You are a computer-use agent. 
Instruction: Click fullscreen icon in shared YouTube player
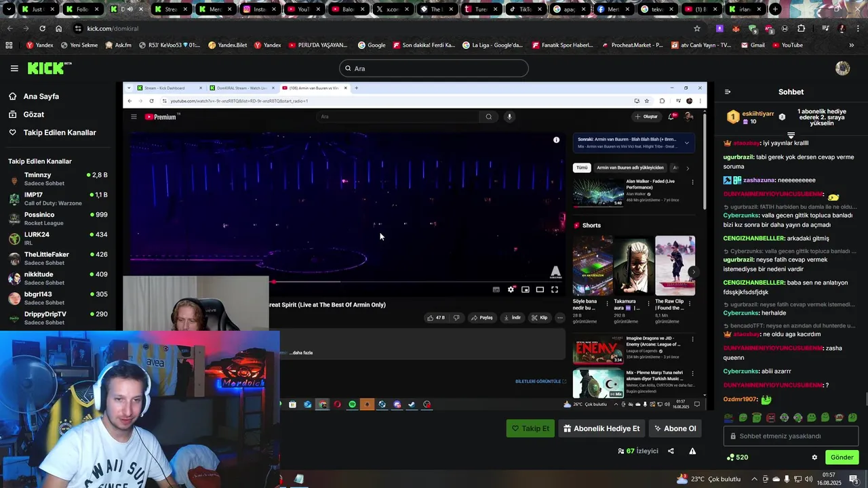(554, 289)
